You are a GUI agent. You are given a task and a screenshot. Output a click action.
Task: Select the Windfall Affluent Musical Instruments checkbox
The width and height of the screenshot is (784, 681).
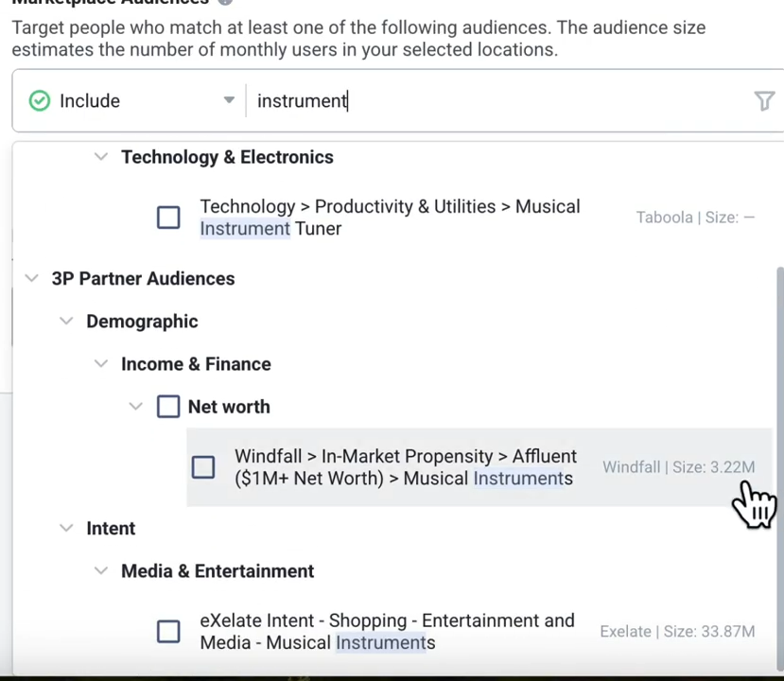coord(203,467)
